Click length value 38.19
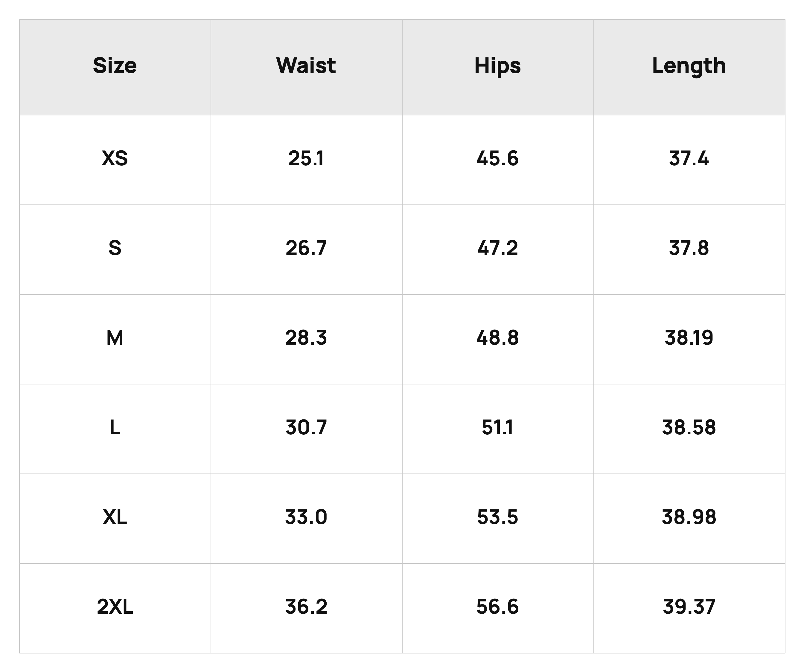This screenshot has width=804, height=672. tap(689, 337)
